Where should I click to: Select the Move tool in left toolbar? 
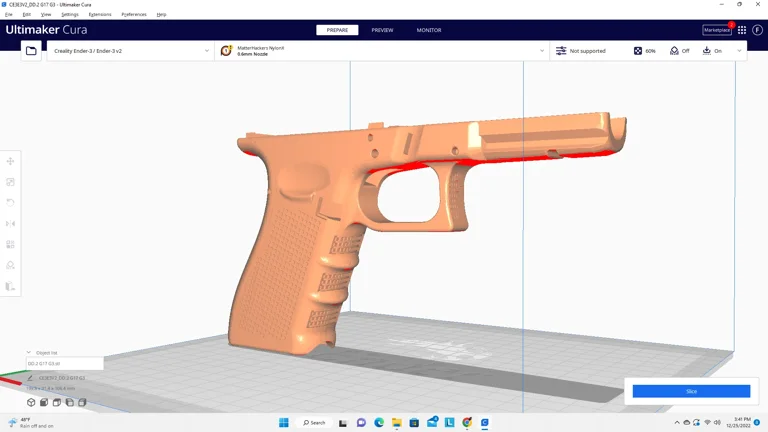10,161
